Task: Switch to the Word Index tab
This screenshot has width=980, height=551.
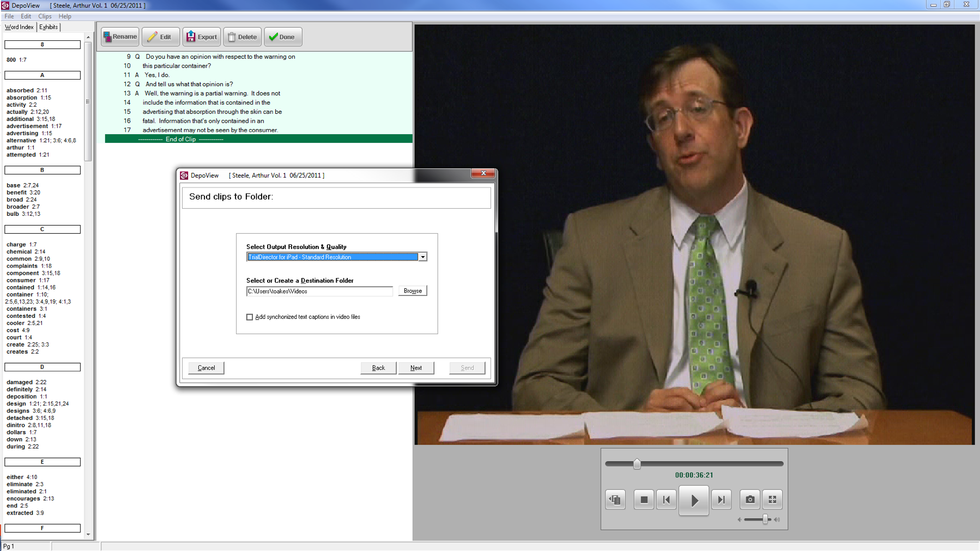Action: point(19,27)
